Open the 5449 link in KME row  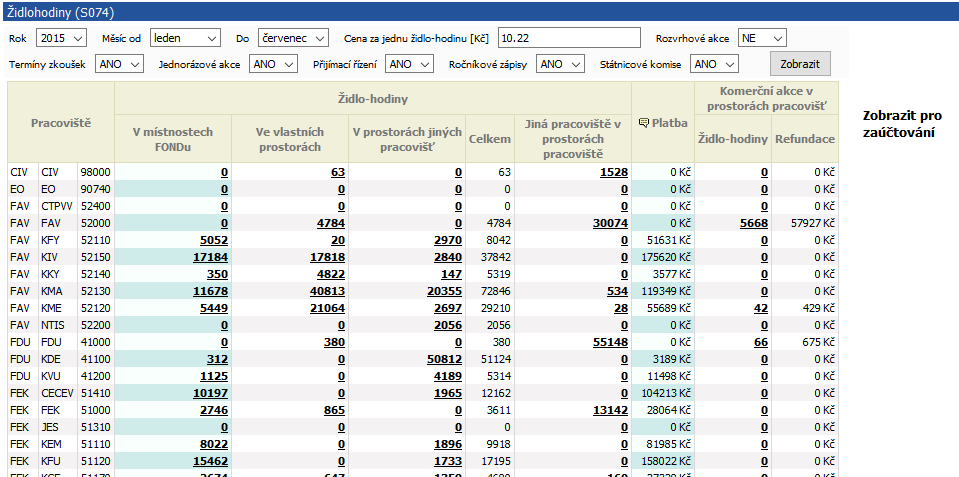214,308
